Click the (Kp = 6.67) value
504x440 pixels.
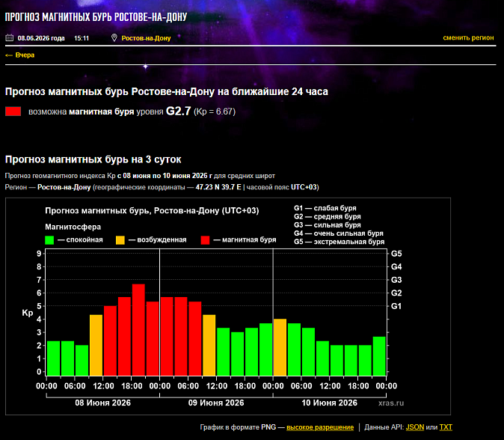click(x=215, y=111)
